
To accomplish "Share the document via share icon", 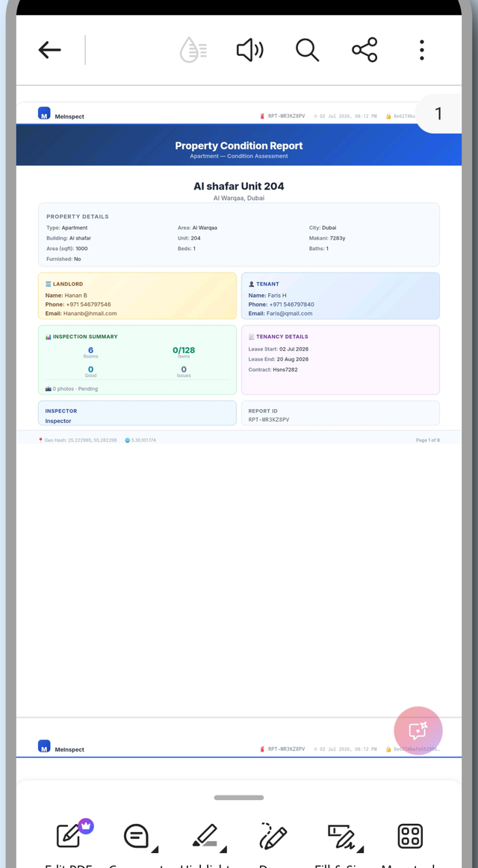I will coord(364,50).
